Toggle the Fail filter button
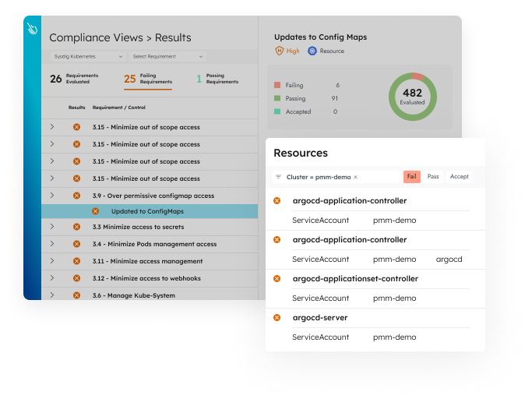 click(411, 177)
